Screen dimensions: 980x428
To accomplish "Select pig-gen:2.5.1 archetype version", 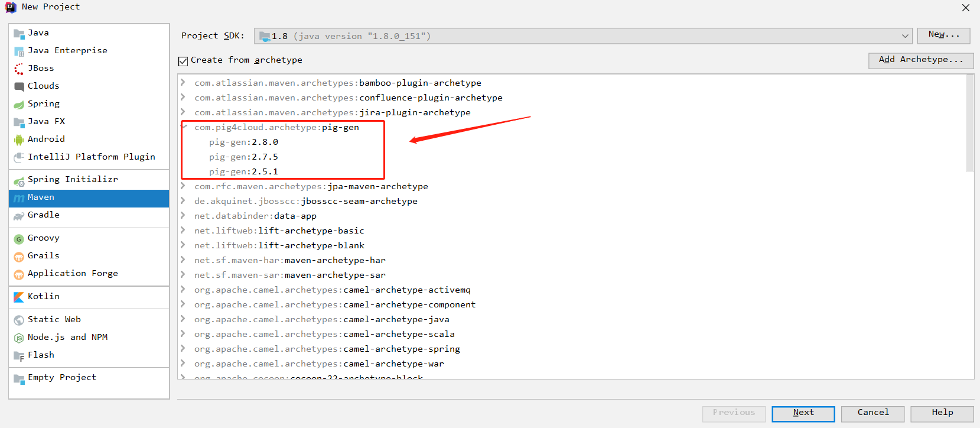I will click(243, 172).
